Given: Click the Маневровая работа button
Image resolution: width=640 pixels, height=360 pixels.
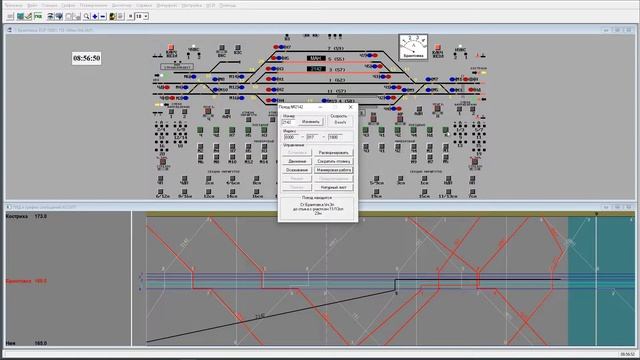Looking at the screenshot, I should point(333,170).
